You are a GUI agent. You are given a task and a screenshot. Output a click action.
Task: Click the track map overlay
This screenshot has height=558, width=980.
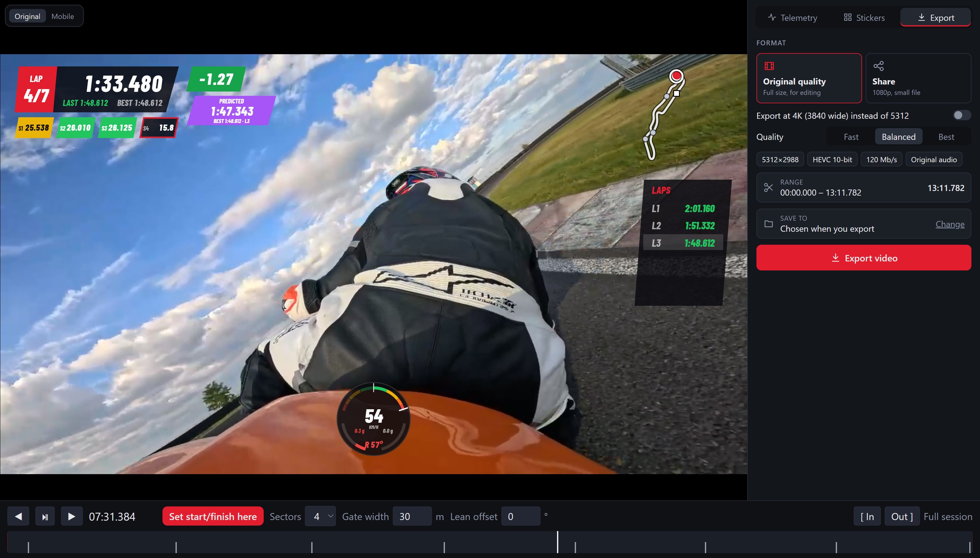(664, 114)
